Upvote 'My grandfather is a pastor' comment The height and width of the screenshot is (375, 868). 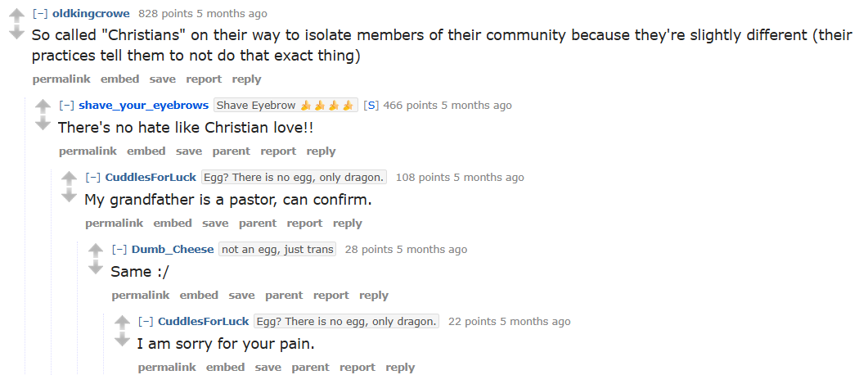(70, 178)
